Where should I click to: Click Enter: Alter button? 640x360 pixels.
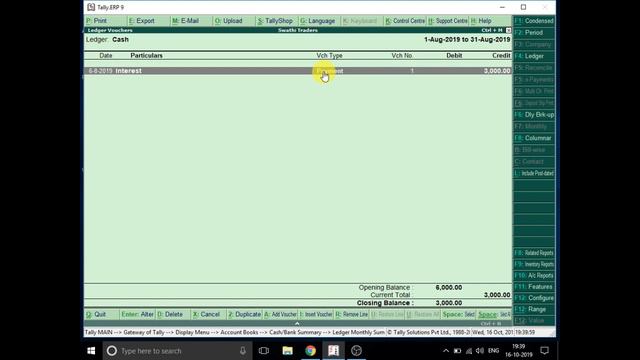pyautogui.click(x=138, y=315)
